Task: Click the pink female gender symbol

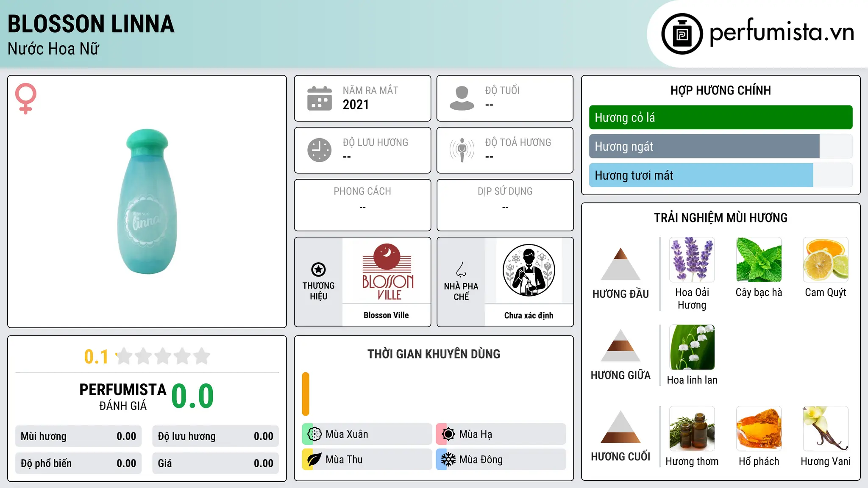Action: click(x=26, y=98)
